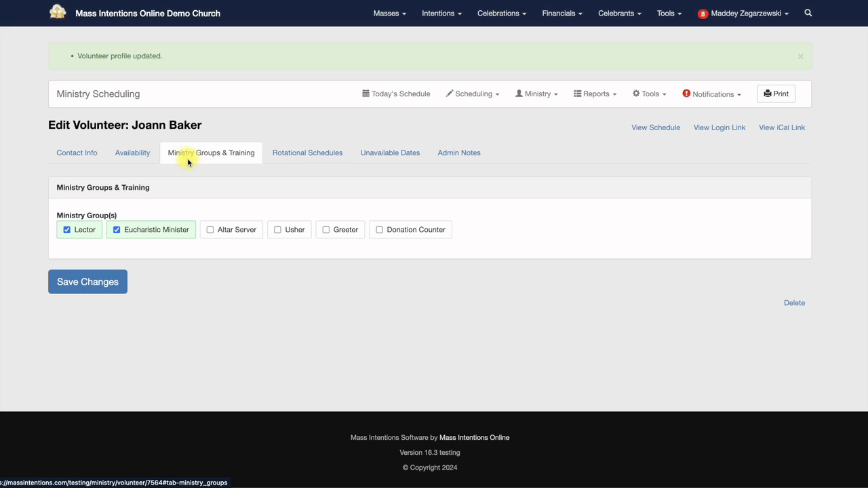Open the View Schedule link

point(656,127)
